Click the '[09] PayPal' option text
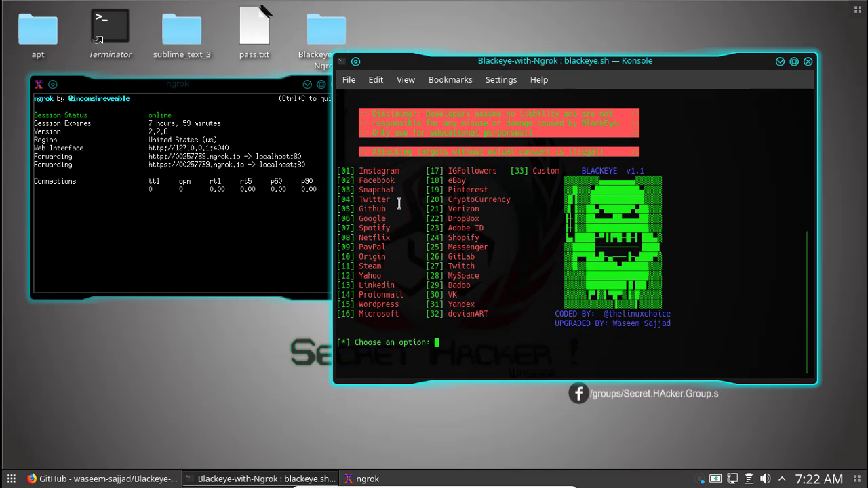The width and height of the screenshot is (868, 488). click(x=361, y=247)
